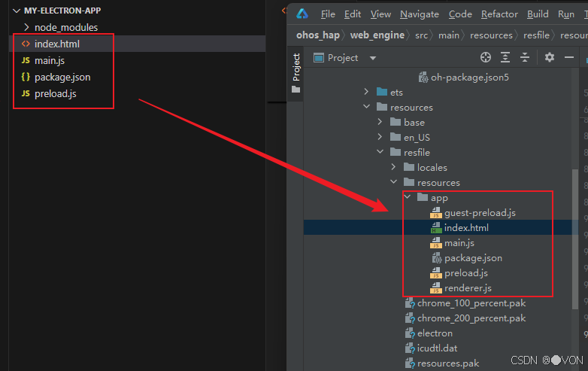Select the locales folder icon
Image resolution: width=588 pixels, height=371 pixels.
click(409, 167)
